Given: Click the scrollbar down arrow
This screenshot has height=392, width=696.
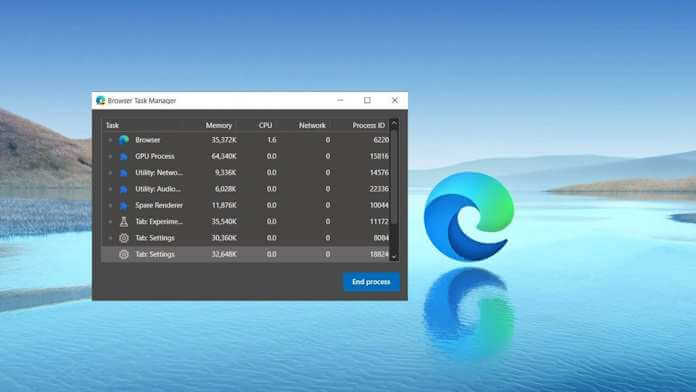Looking at the screenshot, I should 394,257.
